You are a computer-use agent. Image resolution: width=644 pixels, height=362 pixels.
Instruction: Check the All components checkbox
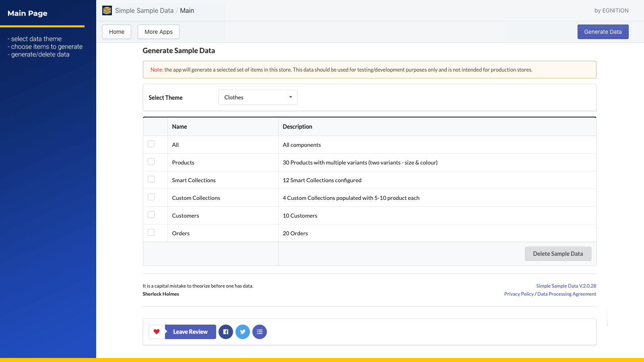tap(151, 144)
